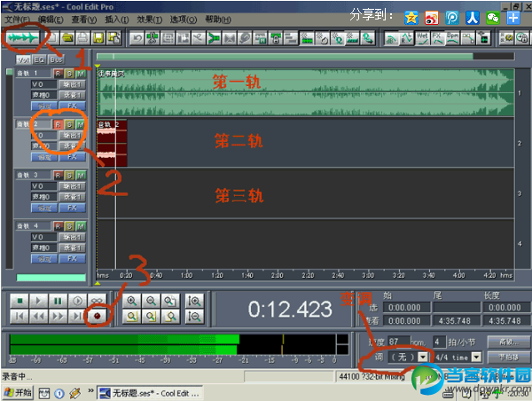Open the 查看(V) menu
This screenshot has width=532, height=401.
tap(84, 20)
